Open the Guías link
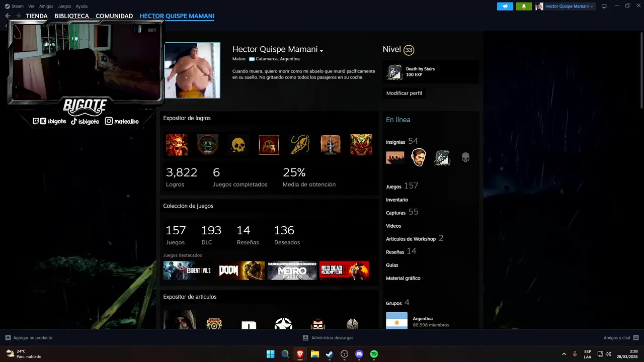644x362 pixels. [x=392, y=265]
